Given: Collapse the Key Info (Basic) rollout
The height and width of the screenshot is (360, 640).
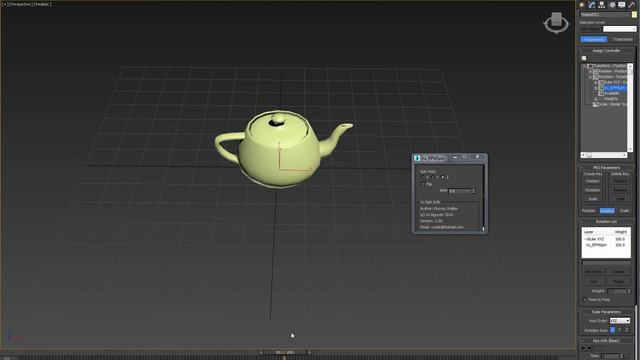Looking at the screenshot, I should point(582,340).
